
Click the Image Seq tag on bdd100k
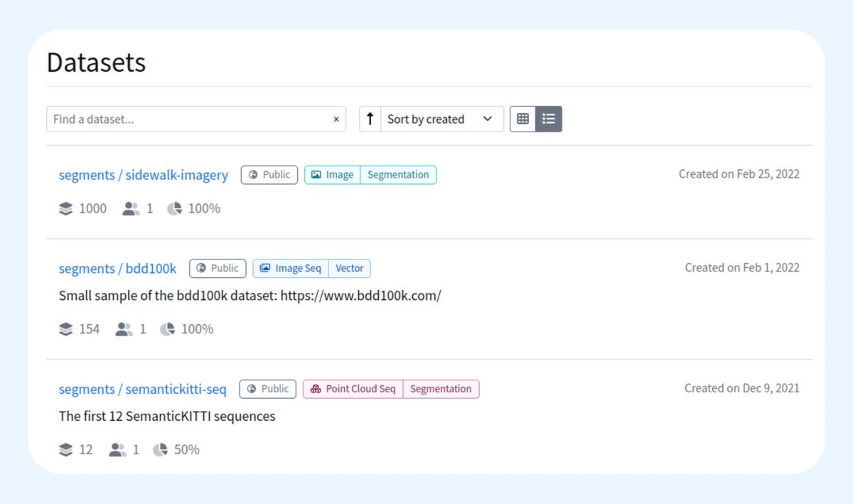click(291, 269)
